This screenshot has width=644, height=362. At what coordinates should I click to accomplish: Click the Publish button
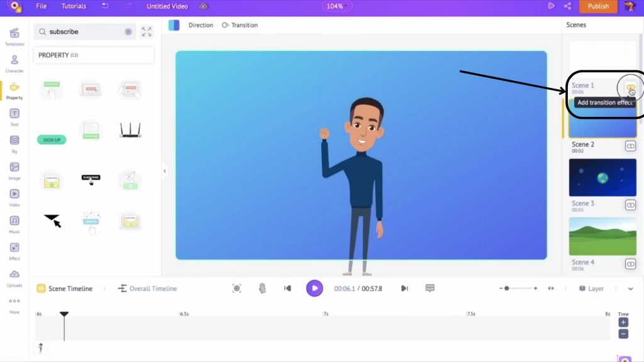pyautogui.click(x=597, y=6)
